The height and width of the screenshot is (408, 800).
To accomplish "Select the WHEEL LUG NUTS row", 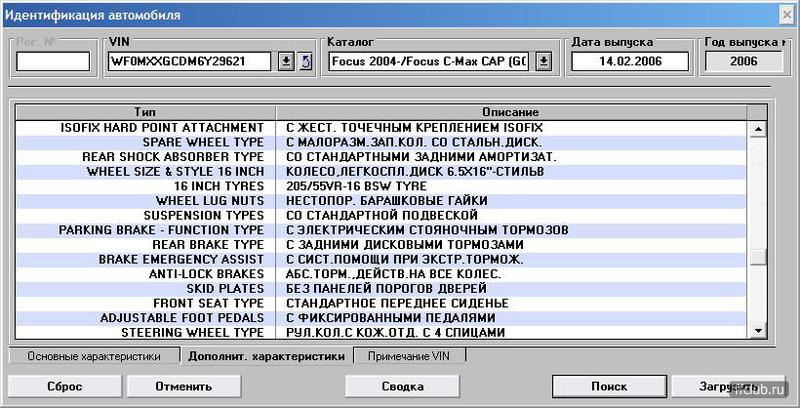I will [x=383, y=201].
